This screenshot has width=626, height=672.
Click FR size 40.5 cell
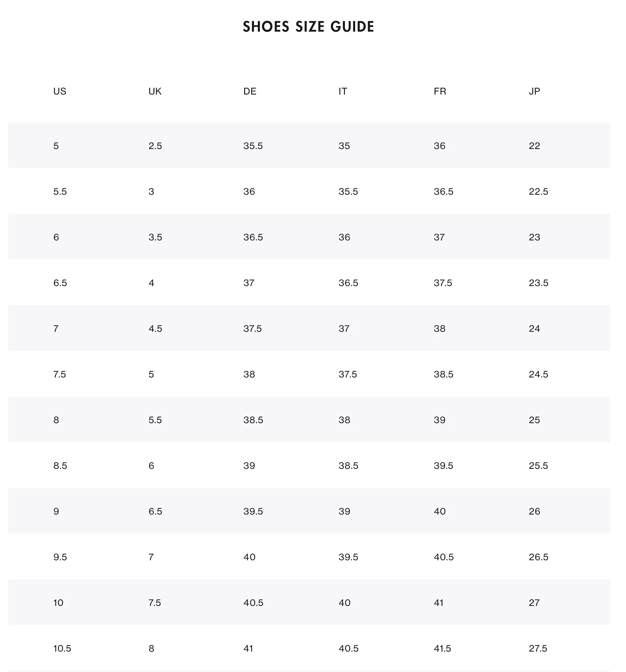[x=444, y=557]
